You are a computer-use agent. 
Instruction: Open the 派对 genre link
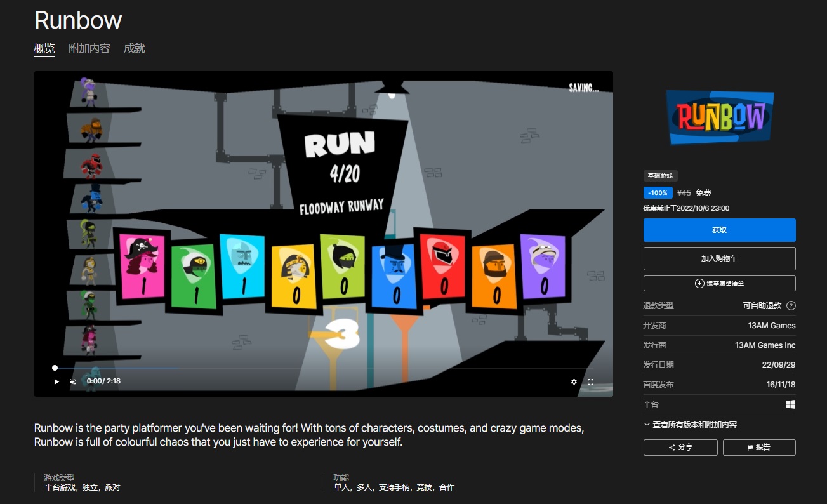[112, 487]
